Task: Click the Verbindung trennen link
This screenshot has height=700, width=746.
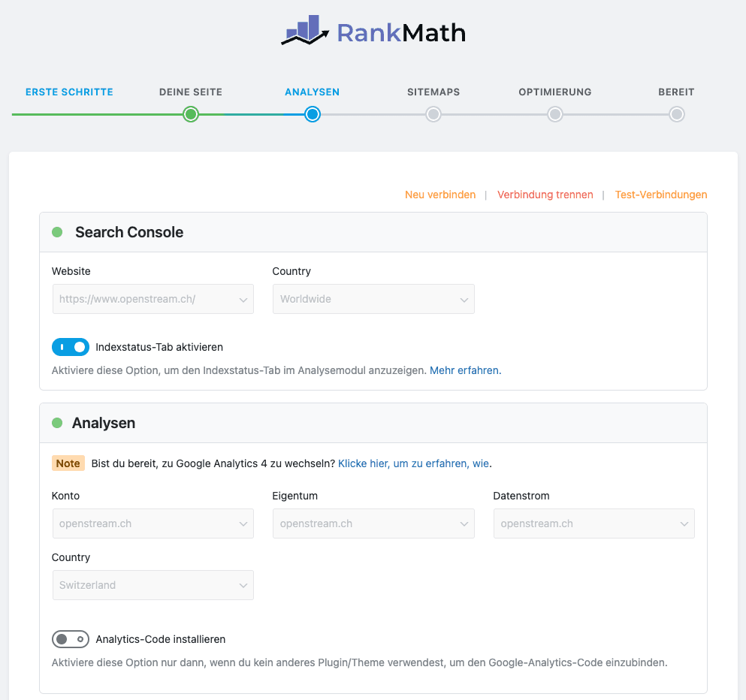Action: (x=545, y=195)
